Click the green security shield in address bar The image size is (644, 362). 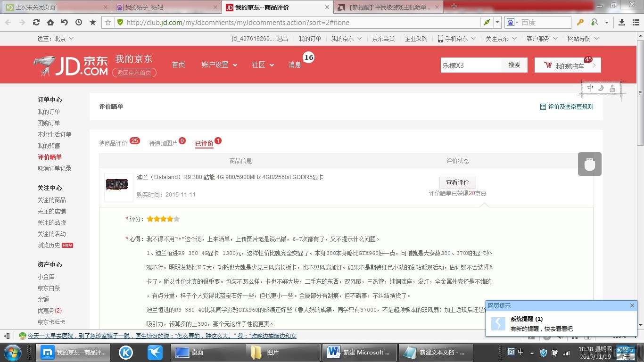[x=120, y=22]
